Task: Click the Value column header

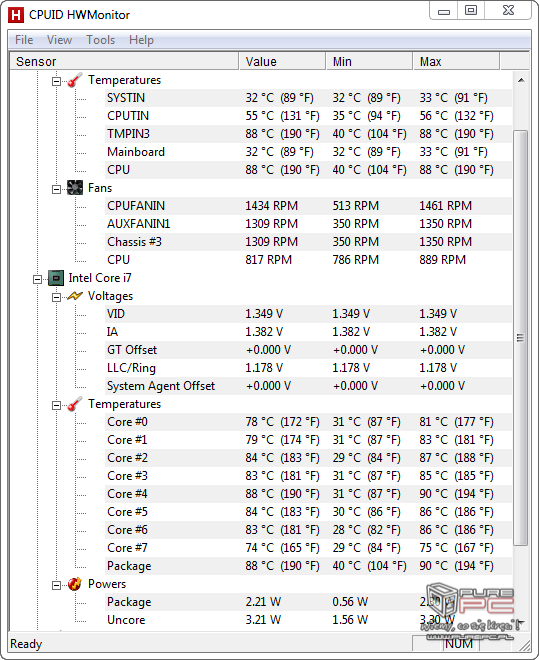Action: [x=282, y=61]
